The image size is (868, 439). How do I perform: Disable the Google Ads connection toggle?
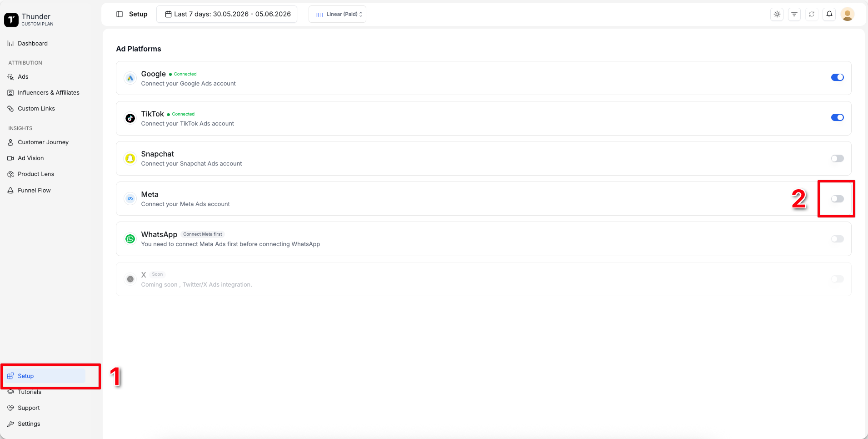click(838, 77)
